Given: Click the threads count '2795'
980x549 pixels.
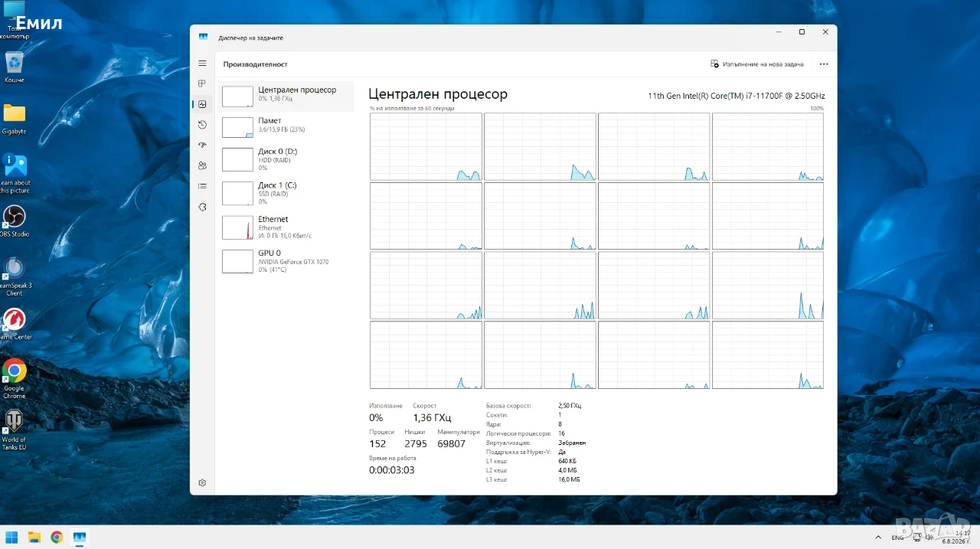Looking at the screenshot, I should pyautogui.click(x=416, y=444).
